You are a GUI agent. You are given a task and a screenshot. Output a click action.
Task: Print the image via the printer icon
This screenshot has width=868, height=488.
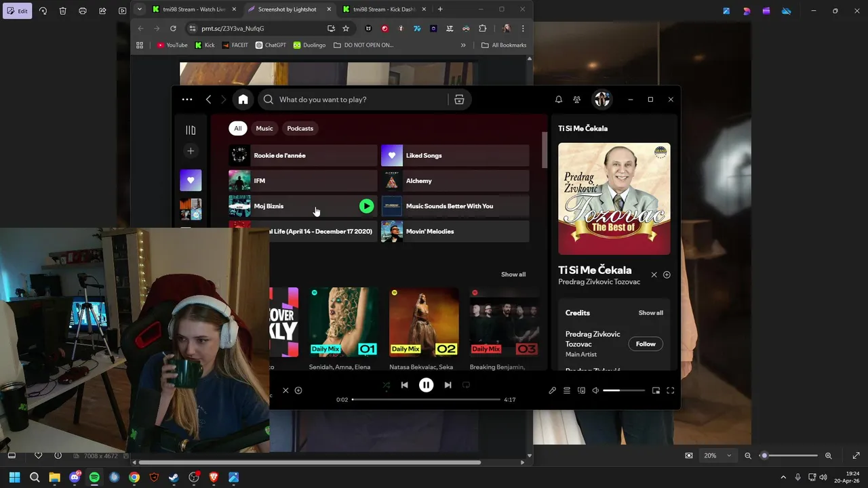83,11
